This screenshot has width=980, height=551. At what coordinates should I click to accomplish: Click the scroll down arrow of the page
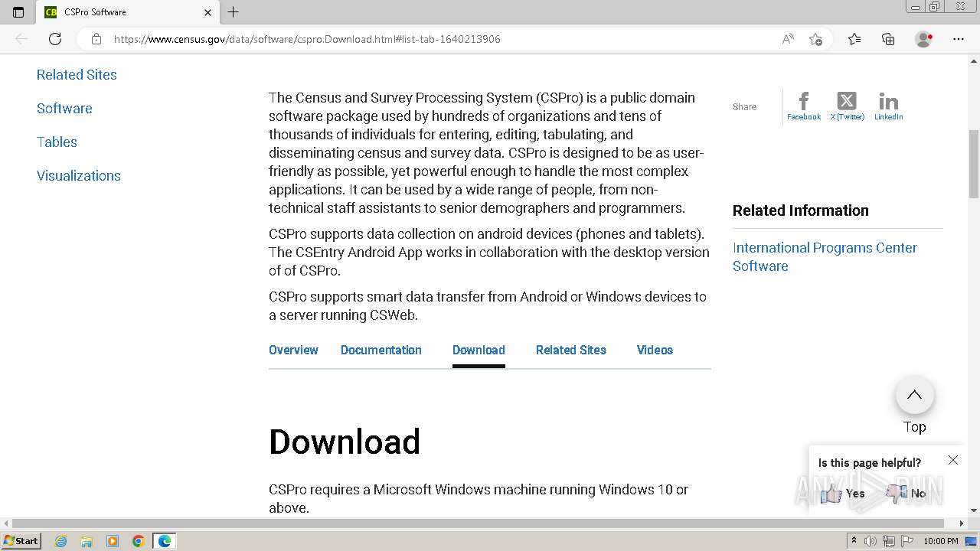(x=974, y=510)
